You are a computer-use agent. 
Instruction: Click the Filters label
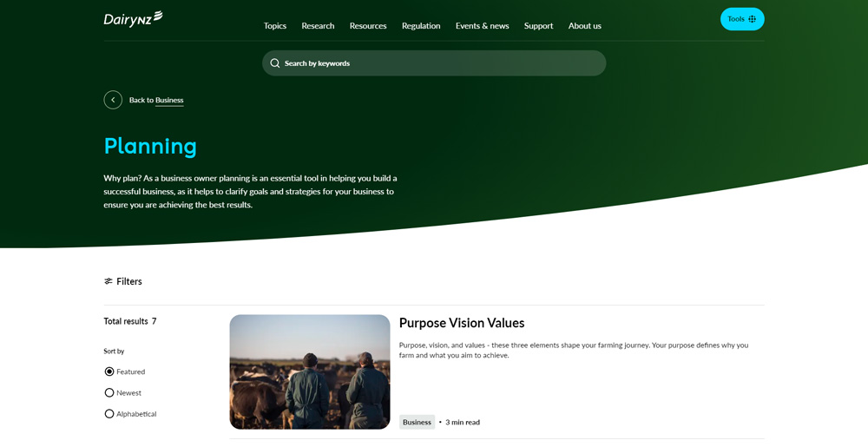129,281
